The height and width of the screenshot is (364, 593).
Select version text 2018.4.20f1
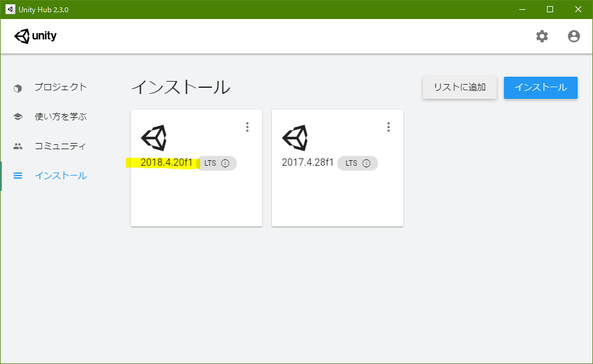[x=166, y=163]
